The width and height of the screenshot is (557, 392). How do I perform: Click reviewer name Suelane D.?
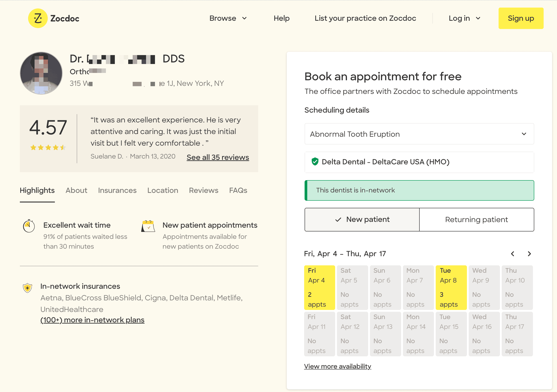[107, 157]
